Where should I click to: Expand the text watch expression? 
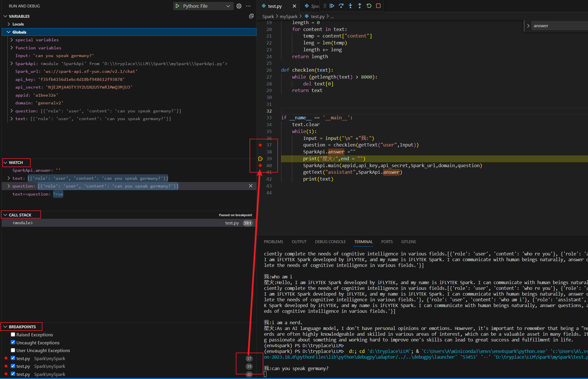click(x=9, y=178)
